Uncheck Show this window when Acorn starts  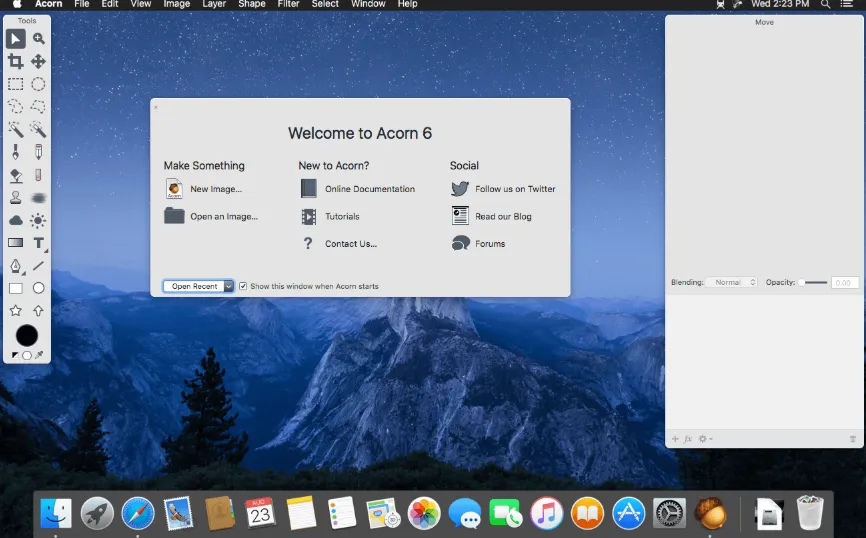tap(242, 286)
